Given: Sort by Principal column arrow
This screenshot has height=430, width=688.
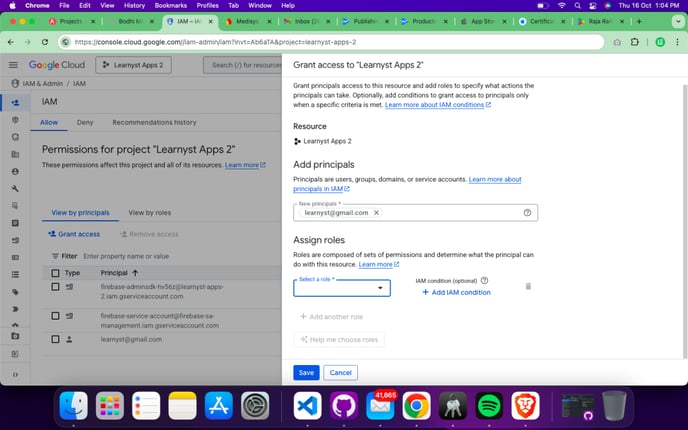Looking at the screenshot, I should (x=135, y=272).
